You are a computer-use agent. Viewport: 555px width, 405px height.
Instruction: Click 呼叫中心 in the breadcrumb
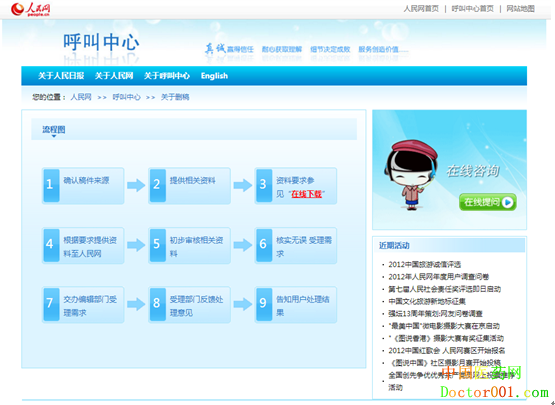click(126, 97)
